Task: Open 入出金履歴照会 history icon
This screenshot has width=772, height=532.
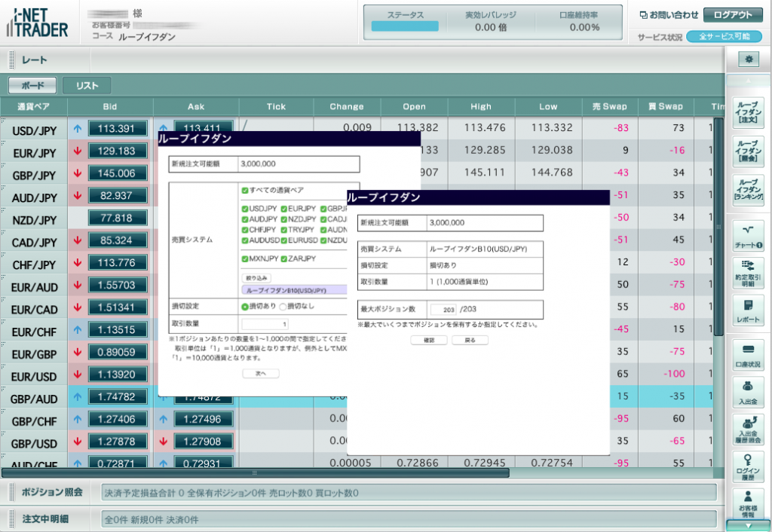Action: click(x=748, y=430)
